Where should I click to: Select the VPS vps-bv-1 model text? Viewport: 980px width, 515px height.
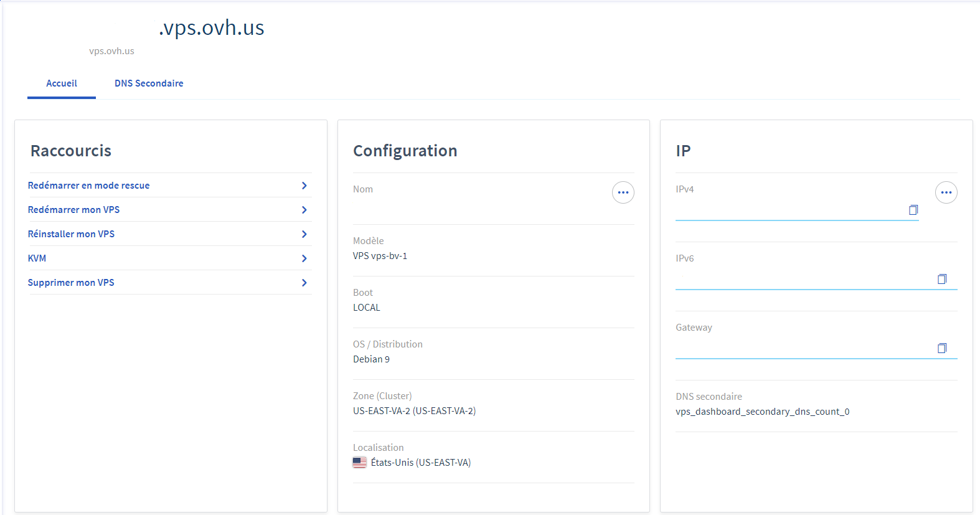coord(380,256)
